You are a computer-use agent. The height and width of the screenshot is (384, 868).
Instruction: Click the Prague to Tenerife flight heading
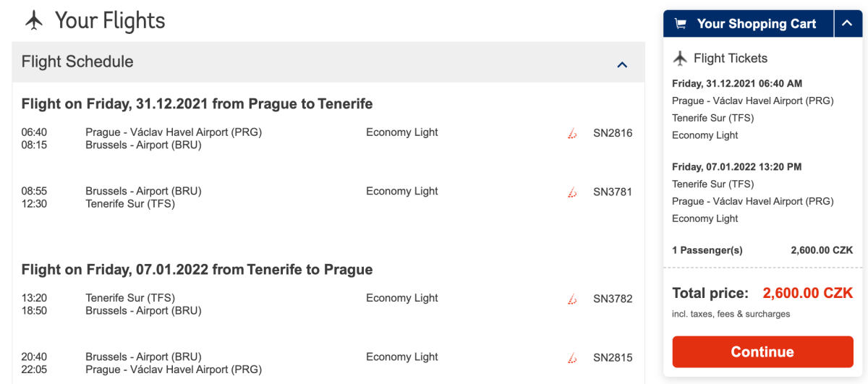(x=197, y=104)
